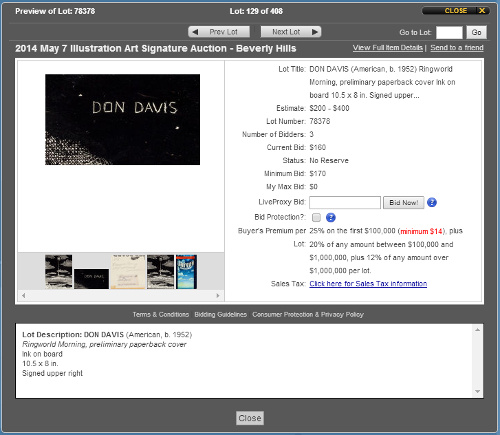This screenshot has height=435, width=500.
Task: Click lot description scroll down arrow
Action: coord(477,391)
